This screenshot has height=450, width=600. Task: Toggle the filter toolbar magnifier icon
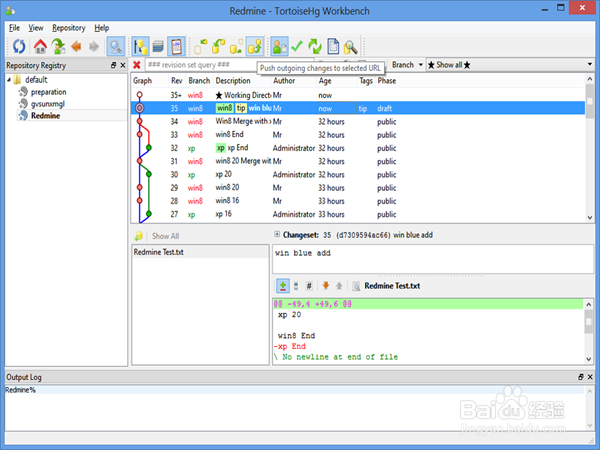coord(116,47)
